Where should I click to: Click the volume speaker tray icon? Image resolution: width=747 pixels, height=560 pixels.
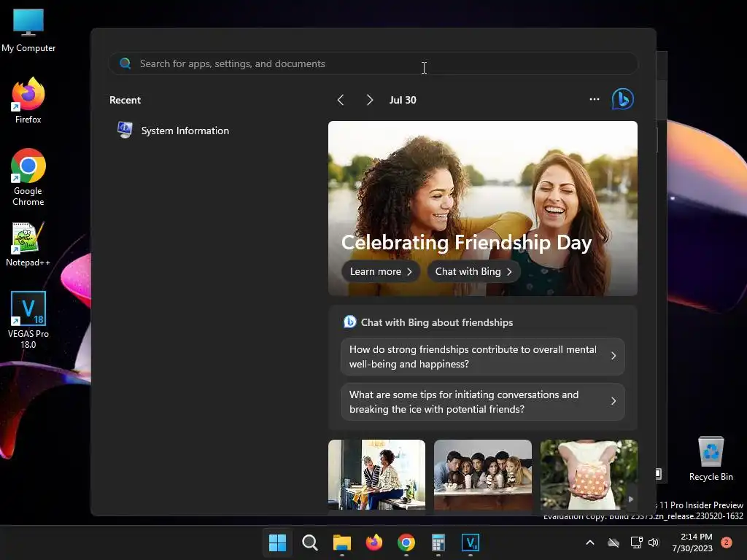654,542
